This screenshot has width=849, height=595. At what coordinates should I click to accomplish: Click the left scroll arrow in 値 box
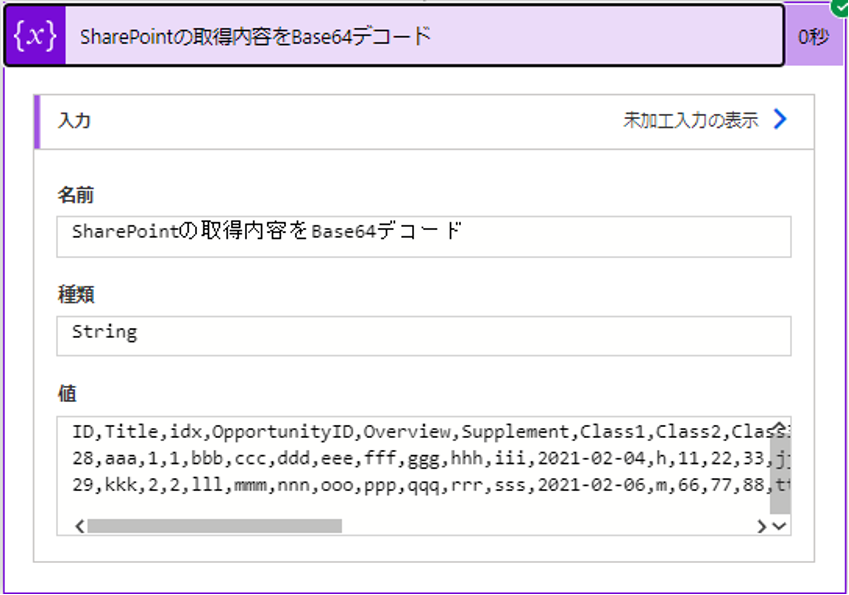[80, 526]
